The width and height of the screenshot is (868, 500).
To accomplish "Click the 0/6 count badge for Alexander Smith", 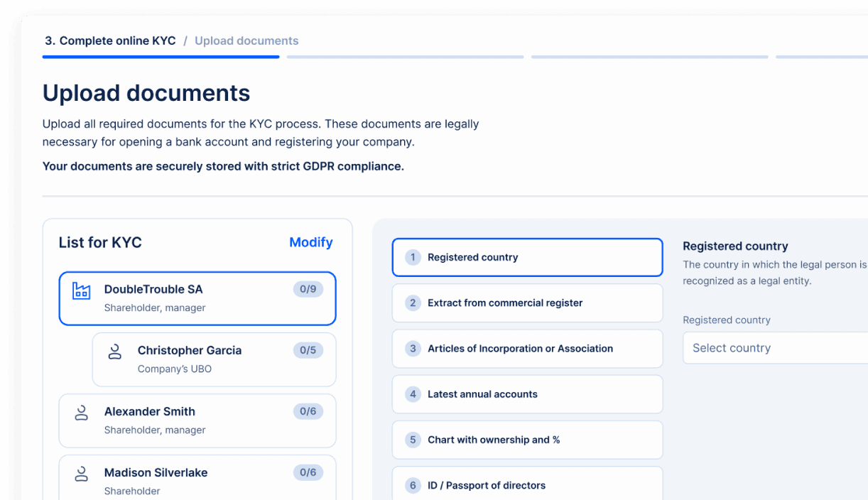I will click(x=308, y=411).
